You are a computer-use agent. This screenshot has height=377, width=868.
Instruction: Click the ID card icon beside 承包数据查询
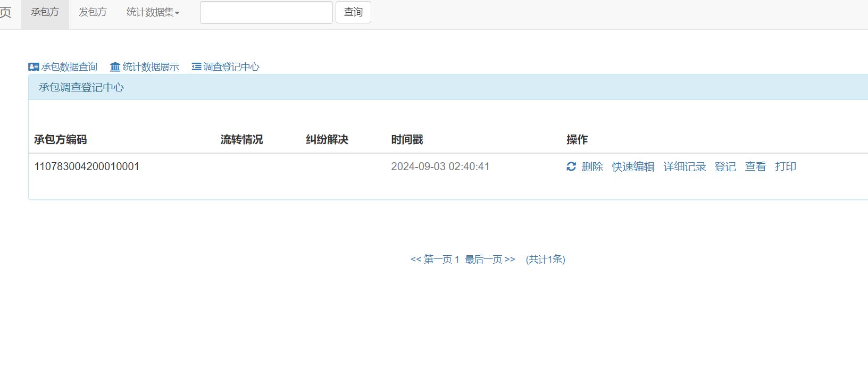pos(34,67)
